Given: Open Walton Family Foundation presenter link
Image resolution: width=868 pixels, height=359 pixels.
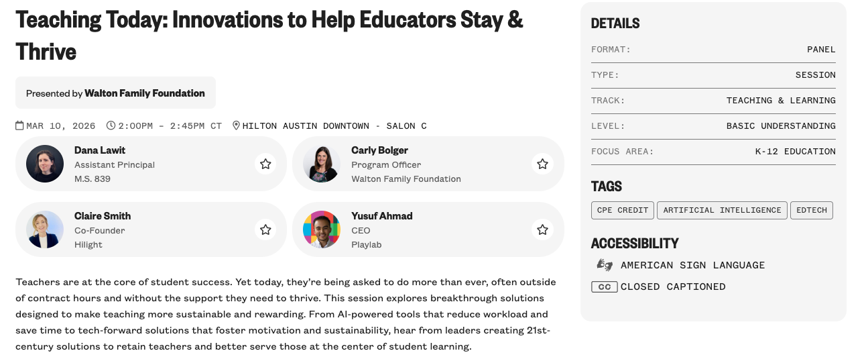Looking at the screenshot, I should click(x=144, y=93).
